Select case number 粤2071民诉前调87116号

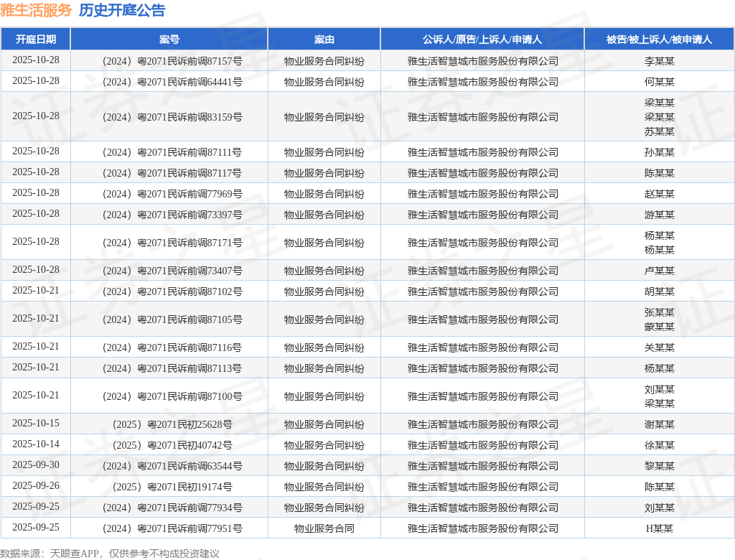[x=172, y=347]
